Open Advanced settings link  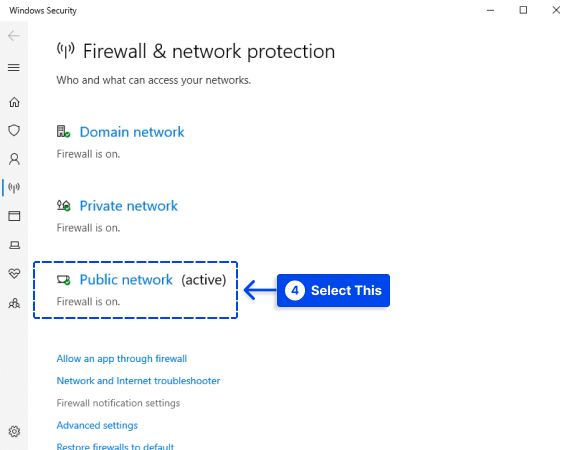[97, 425]
